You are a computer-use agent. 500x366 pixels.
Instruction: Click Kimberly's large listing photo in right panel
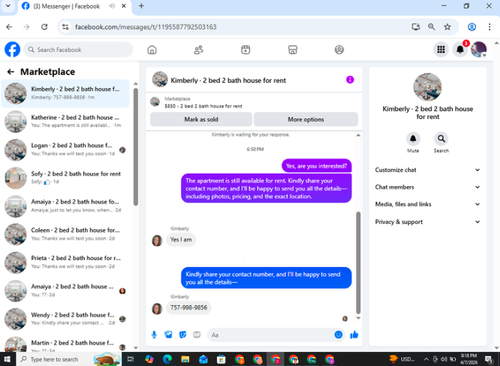(428, 87)
